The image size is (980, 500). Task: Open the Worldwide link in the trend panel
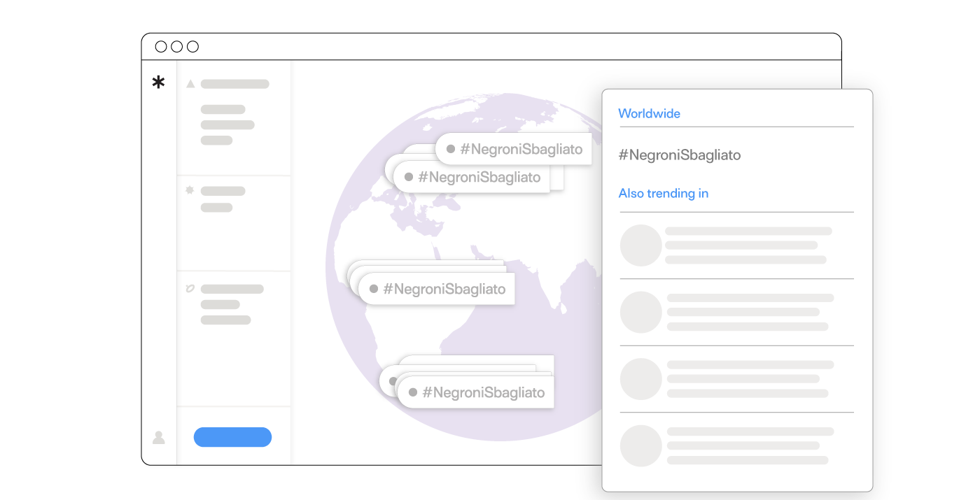click(x=649, y=113)
